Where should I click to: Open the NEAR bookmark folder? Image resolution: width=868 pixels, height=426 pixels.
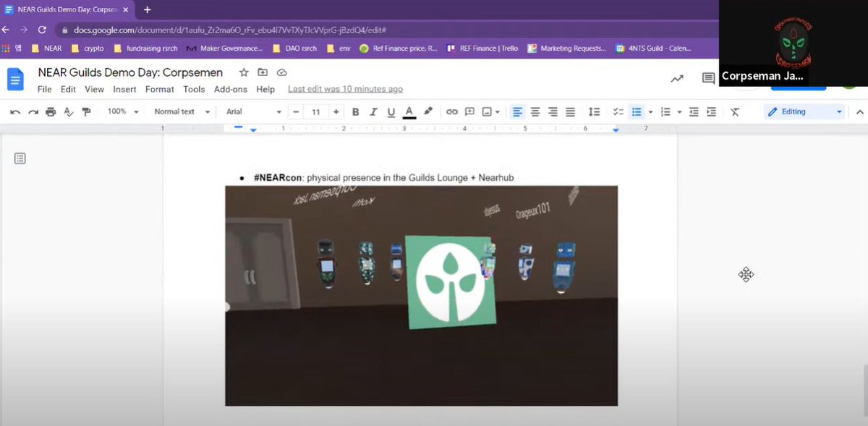pyautogui.click(x=47, y=48)
